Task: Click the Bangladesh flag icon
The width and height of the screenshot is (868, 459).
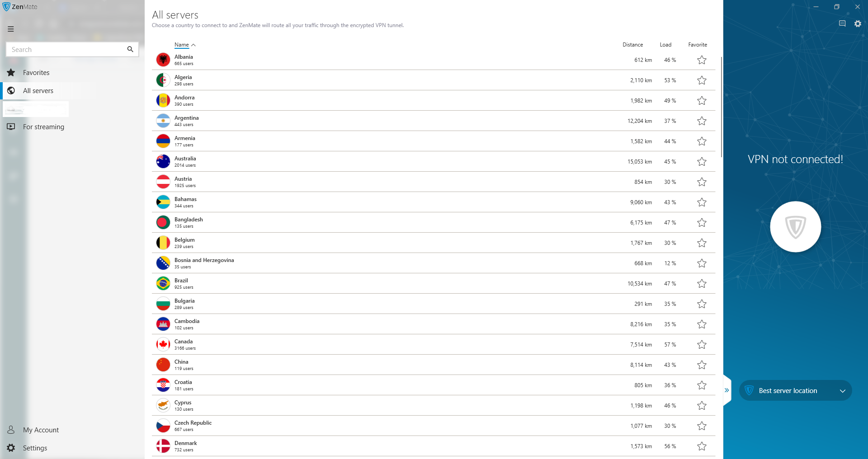Action: click(163, 222)
